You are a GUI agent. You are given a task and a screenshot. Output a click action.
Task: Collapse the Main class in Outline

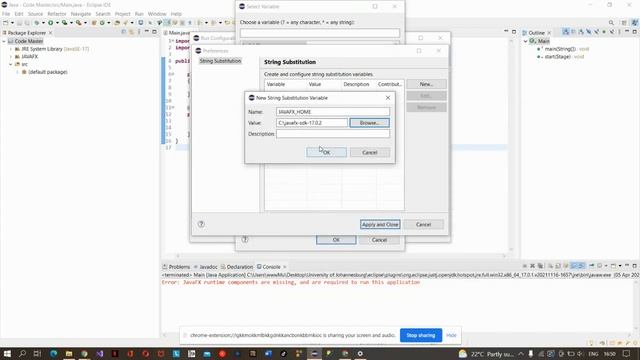tap(526, 41)
